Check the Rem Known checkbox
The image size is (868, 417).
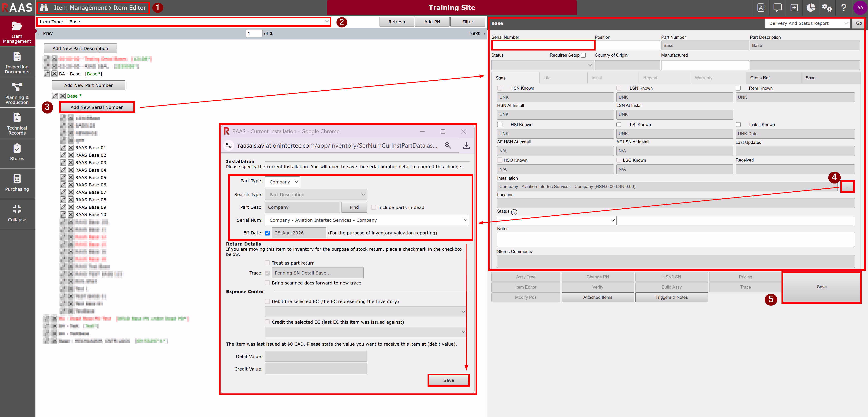(739, 88)
